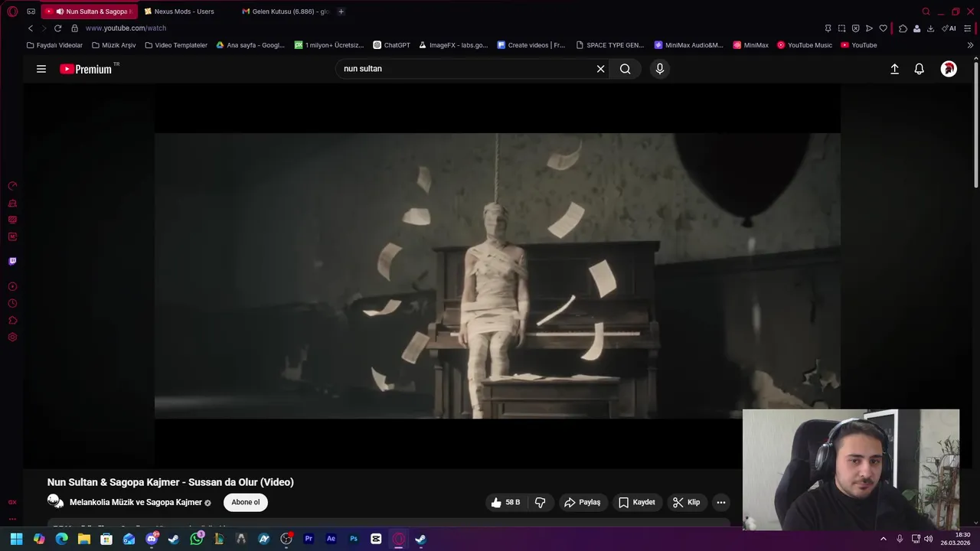The image size is (980, 551).
Task: Click the video player to pause
Action: point(497,275)
